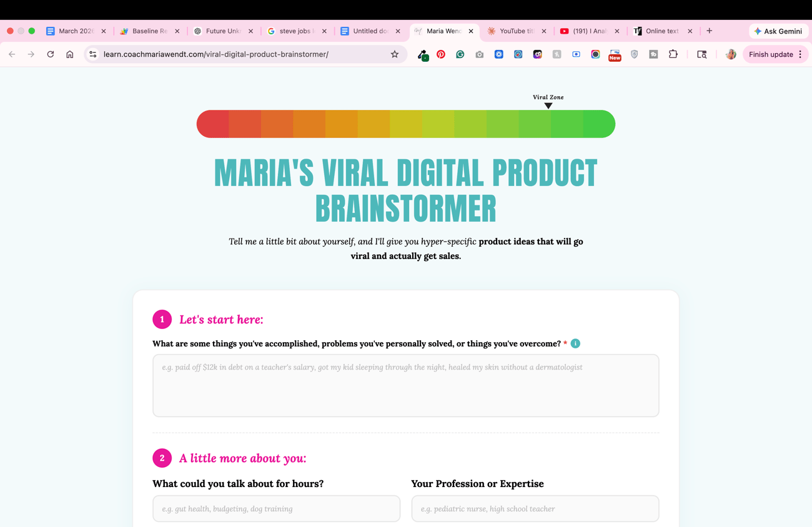Bookmark this page with the star icon

(395, 54)
